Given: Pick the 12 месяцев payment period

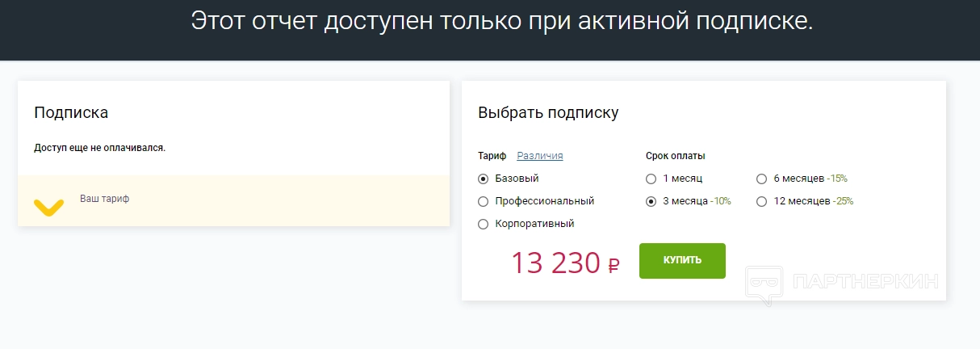Looking at the screenshot, I should point(761,201).
